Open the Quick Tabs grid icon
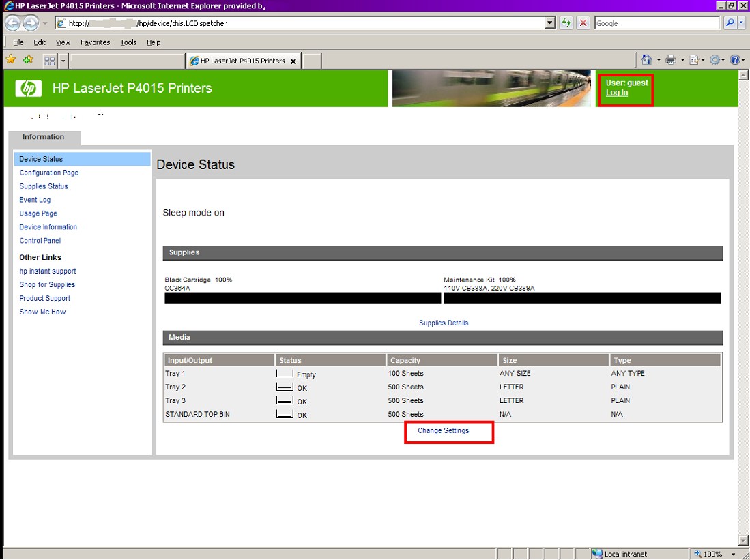The image size is (750, 560). coord(49,61)
